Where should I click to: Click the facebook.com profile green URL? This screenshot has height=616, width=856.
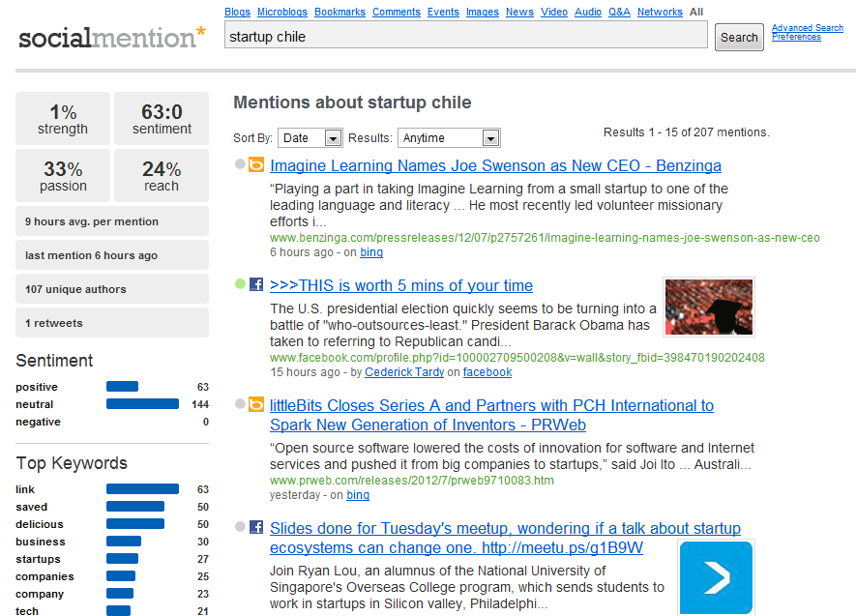[517, 358]
